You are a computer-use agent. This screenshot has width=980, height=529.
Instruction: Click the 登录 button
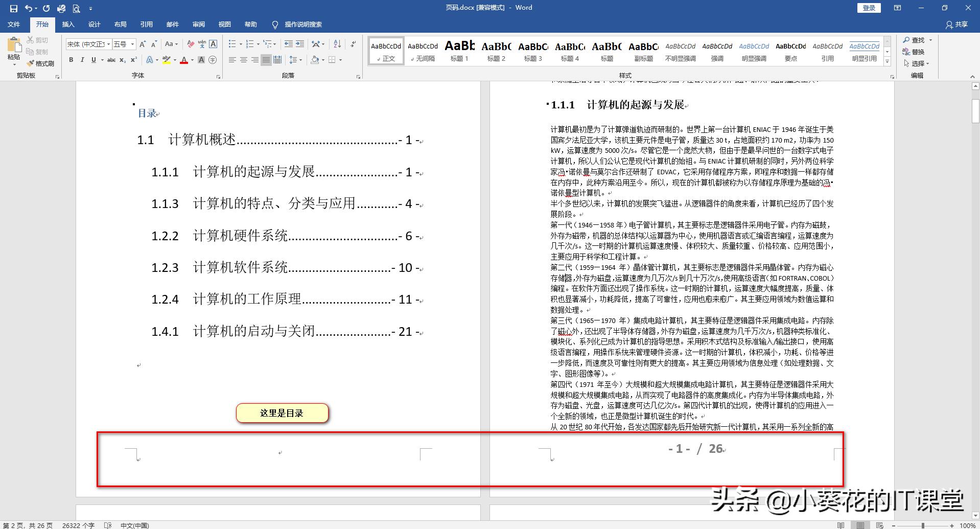pos(869,8)
